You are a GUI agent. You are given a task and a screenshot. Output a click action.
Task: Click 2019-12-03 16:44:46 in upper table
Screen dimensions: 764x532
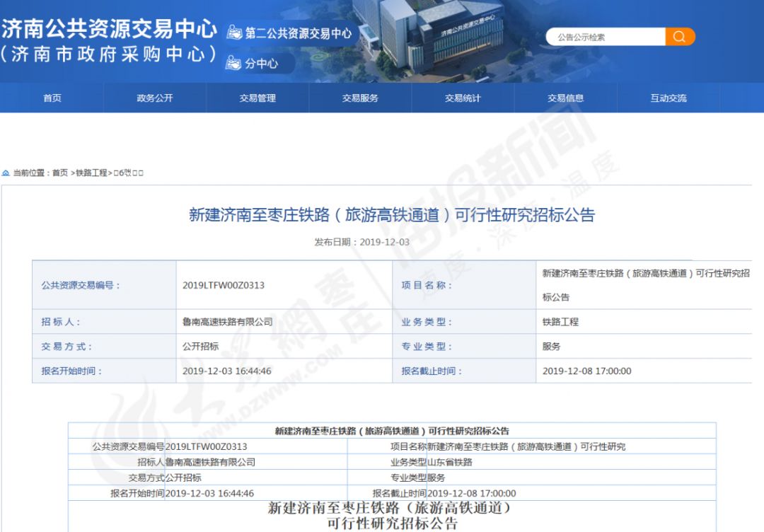(x=226, y=371)
